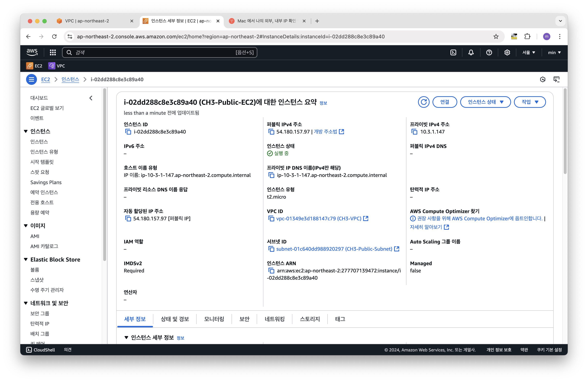
Task: Collapse the Elastic Block Store sidebar section
Action: click(x=26, y=259)
